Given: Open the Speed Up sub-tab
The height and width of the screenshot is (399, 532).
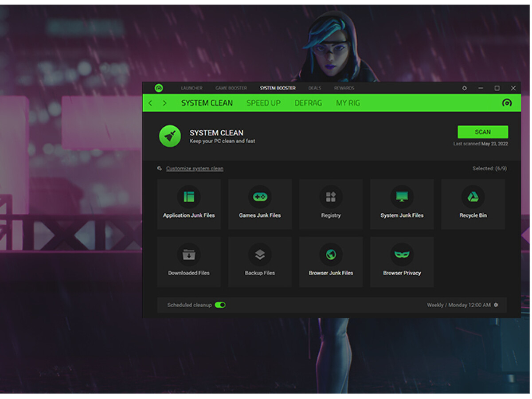Looking at the screenshot, I should pyautogui.click(x=263, y=103).
